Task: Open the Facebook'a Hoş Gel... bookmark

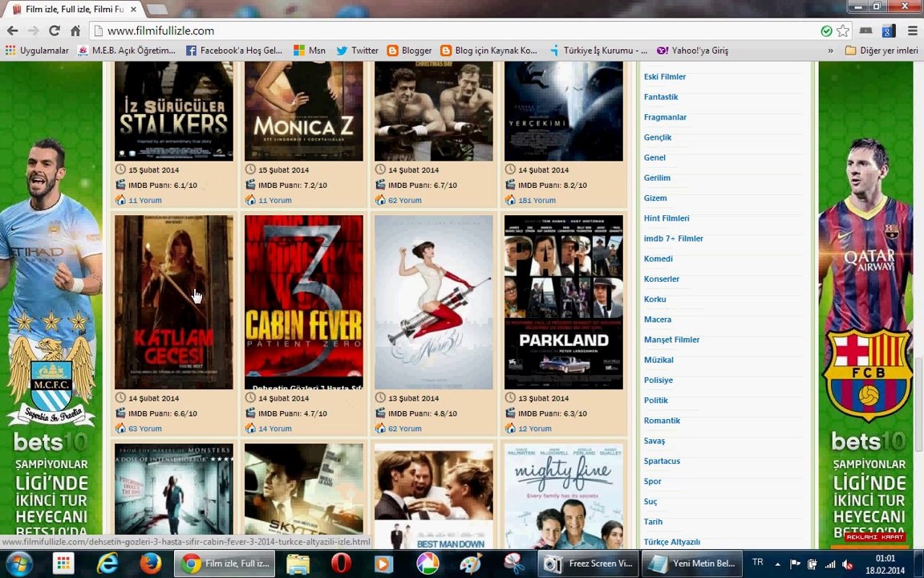Action: pos(234,51)
